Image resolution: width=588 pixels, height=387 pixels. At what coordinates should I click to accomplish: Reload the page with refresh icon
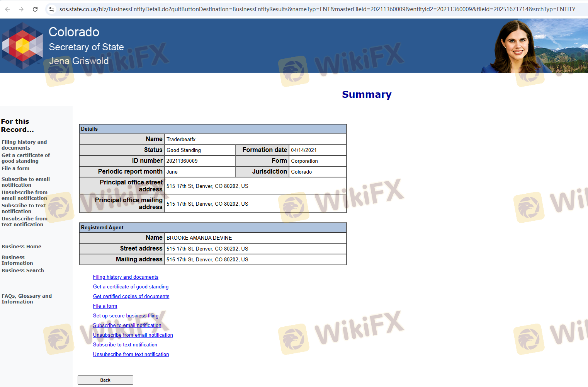[x=35, y=9]
